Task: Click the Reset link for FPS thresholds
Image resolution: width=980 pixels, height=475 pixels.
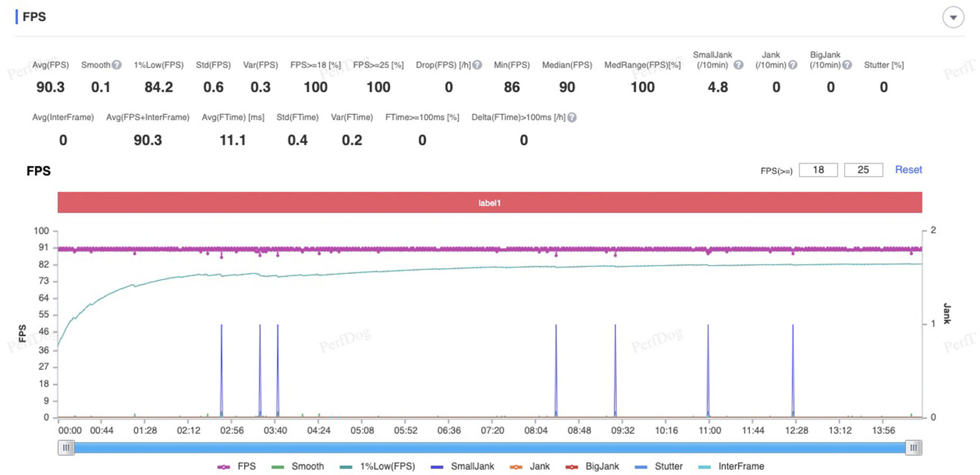Action: [x=908, y=170]
